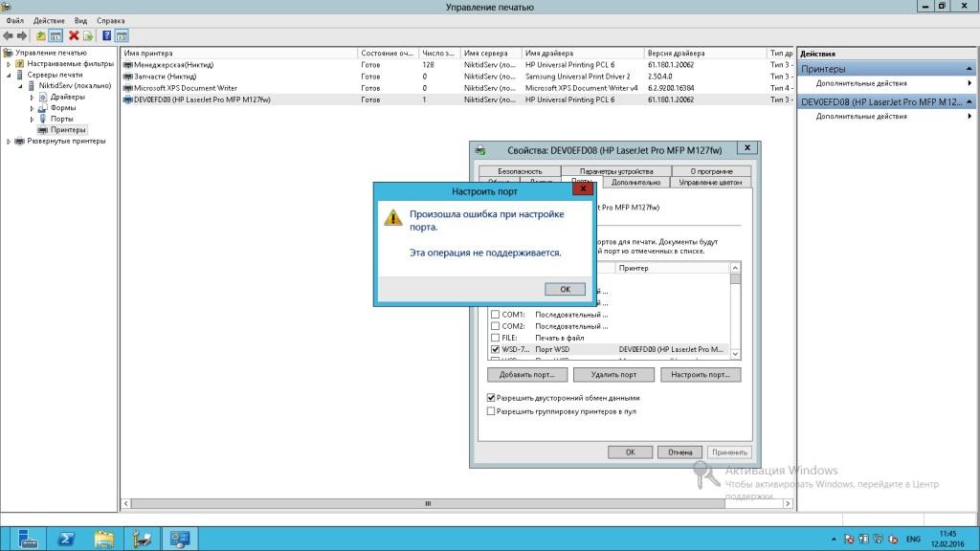Expand Настраиваемые фильтры tree node
Viewport: 980px width, 551px height.
[x=9, y=64]
